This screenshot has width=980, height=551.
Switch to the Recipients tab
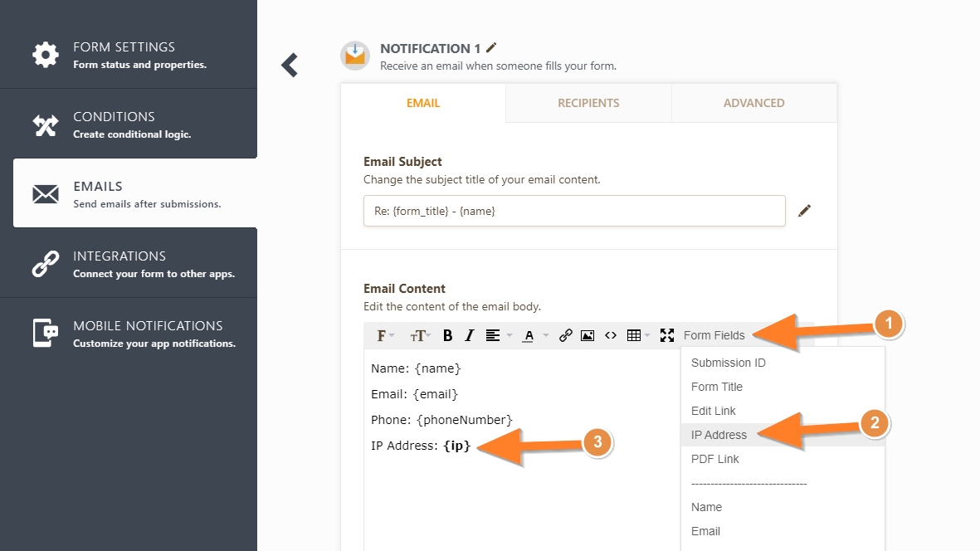(x=588, y=103)
